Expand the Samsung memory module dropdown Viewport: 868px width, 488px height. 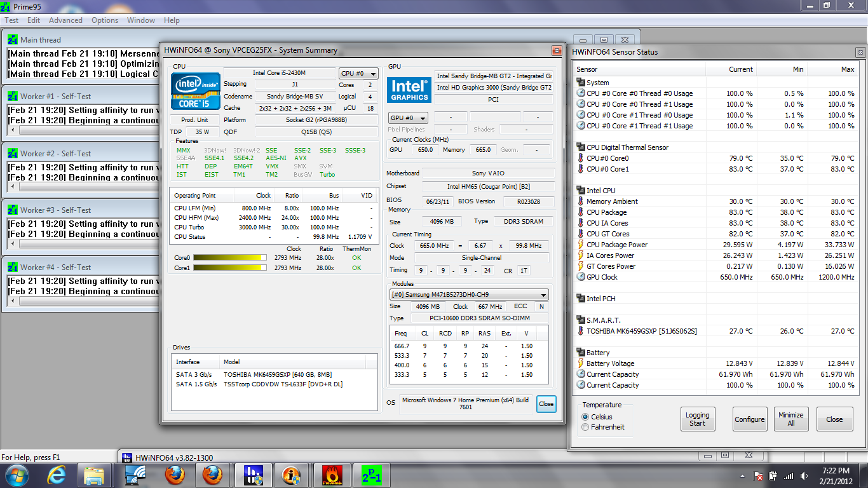coord(469,295)
